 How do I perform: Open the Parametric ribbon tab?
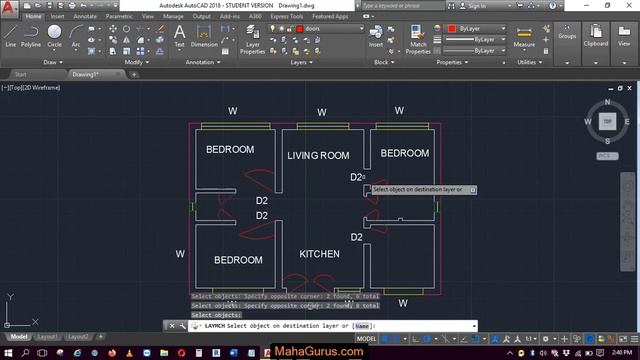pyautogui.click(x=119, y=16)
